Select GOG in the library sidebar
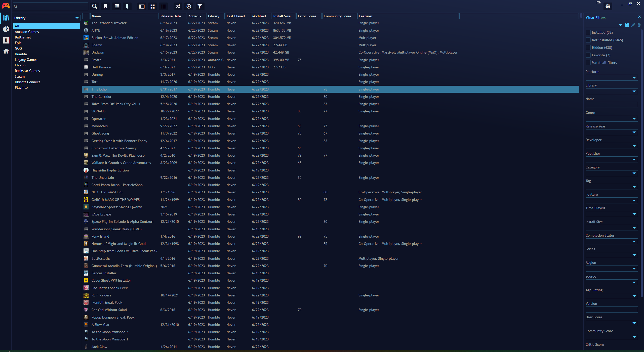Viewport: 644px width, 352px height. pos(18,48)
